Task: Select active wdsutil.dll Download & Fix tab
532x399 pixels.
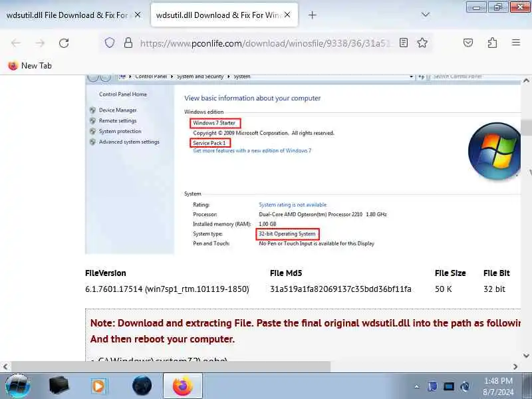Action: 217,15
